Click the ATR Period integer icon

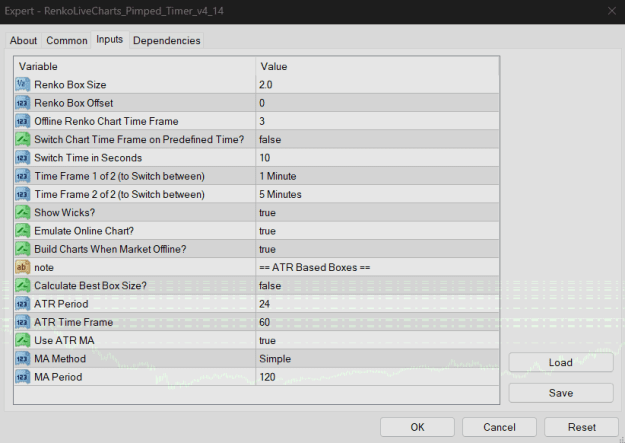[x=22, y=304]
